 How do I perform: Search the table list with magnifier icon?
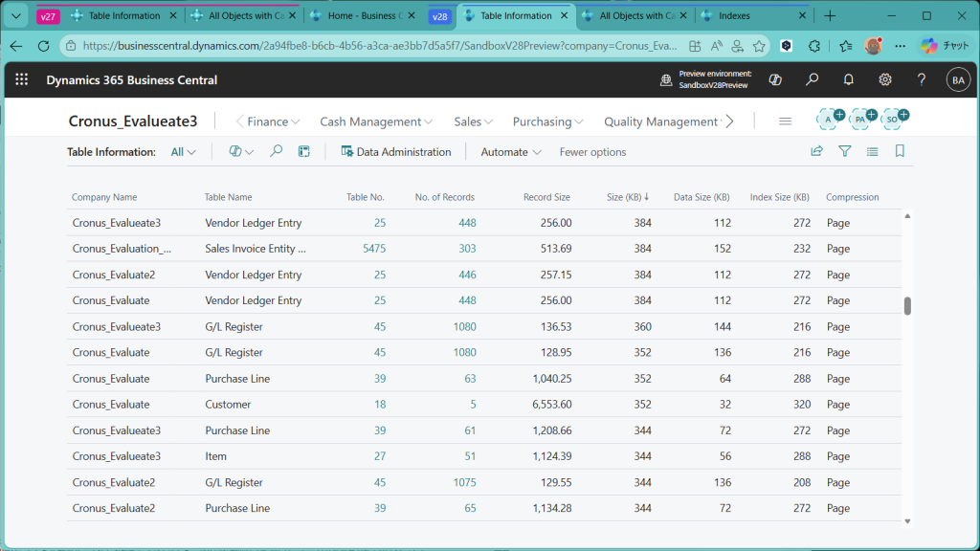[x=277, y=151]
